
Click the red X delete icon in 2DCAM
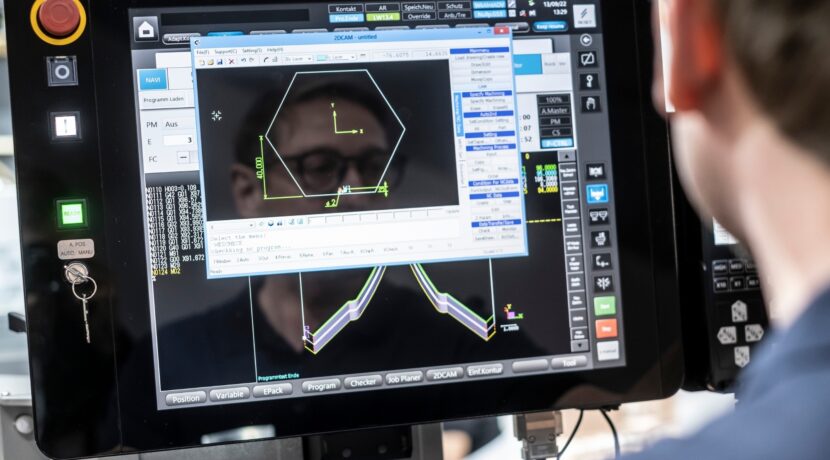(231, 61)
